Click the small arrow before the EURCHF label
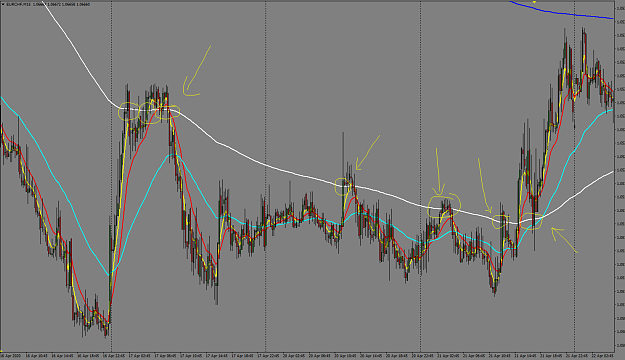Viewport: 625px width, 360px height. click(3, 4)
